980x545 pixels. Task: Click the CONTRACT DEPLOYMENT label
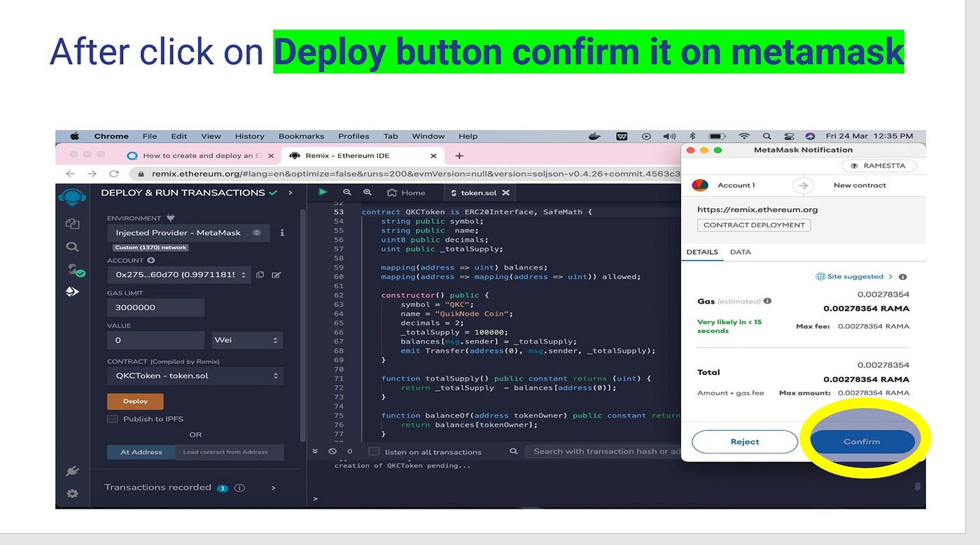(x=754, y=225)
